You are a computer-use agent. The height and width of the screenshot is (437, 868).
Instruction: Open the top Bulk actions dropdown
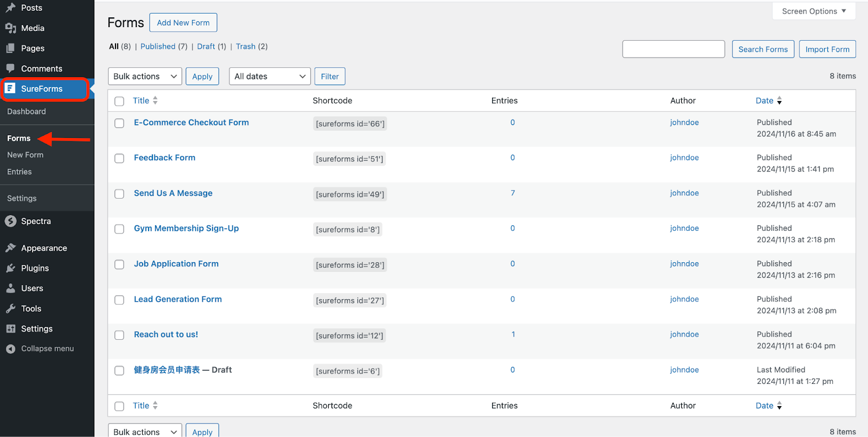tap(145, 77)
